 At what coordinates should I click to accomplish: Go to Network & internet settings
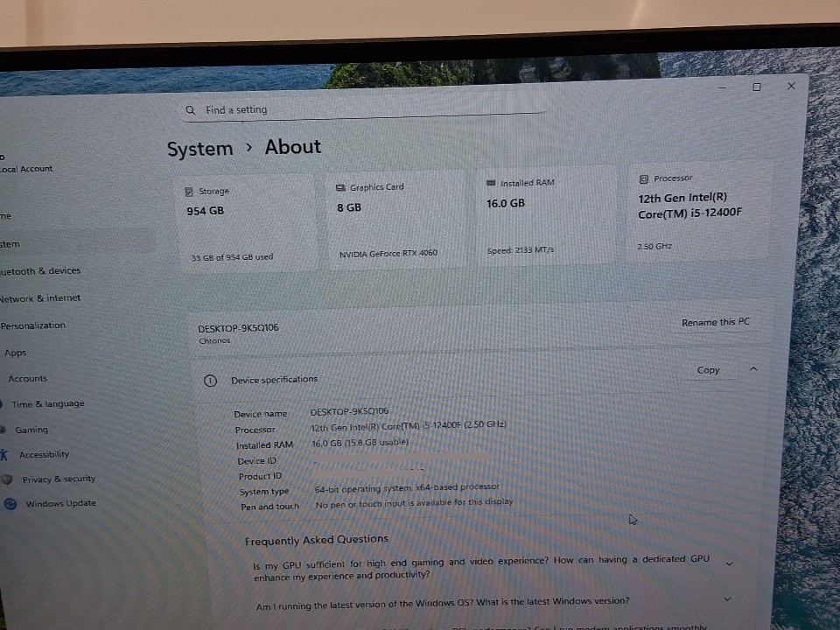[x=40, y=298]
